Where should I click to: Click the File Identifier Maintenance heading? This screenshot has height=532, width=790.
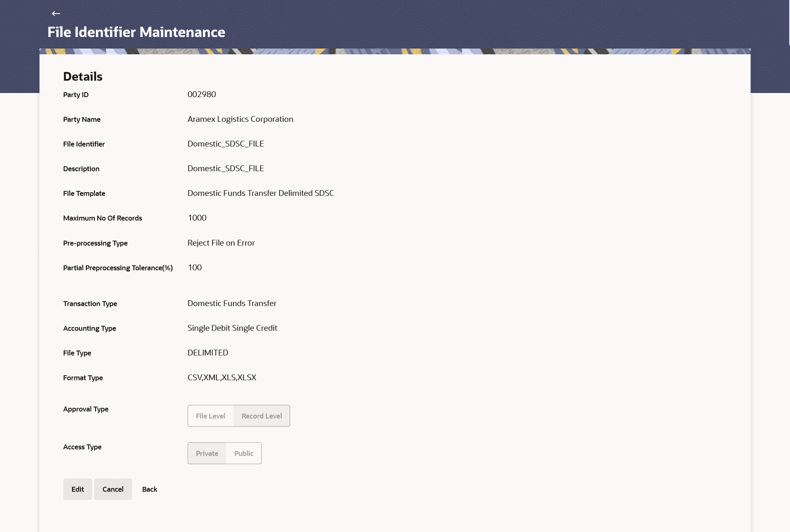(136, 32)
